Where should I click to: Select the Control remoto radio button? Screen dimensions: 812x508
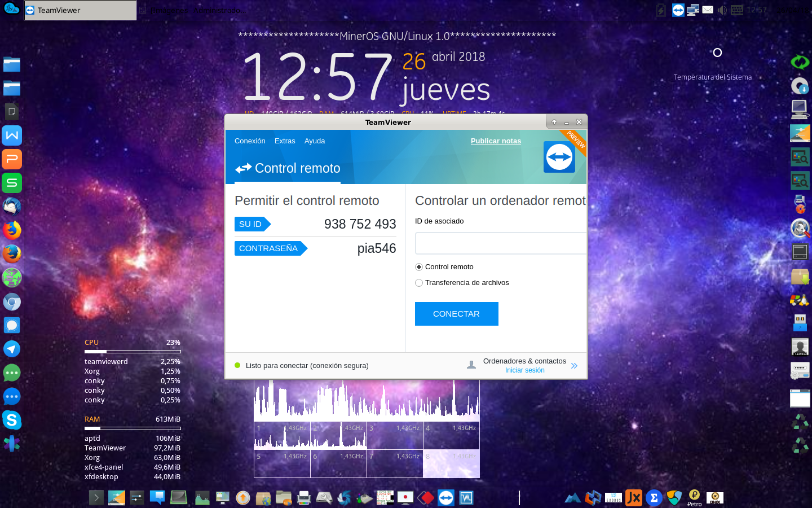click(419, 266)
